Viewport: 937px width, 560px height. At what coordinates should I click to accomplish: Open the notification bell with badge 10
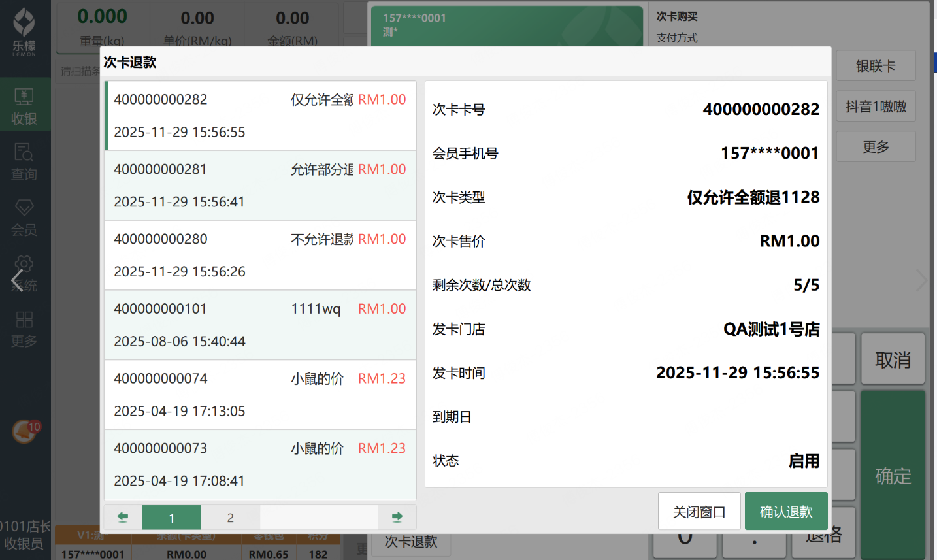point(25,431)
